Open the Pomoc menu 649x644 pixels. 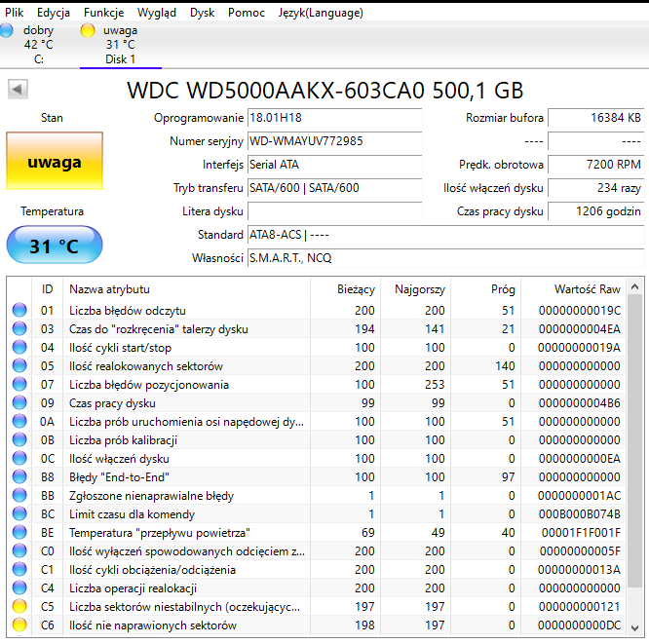247,13
